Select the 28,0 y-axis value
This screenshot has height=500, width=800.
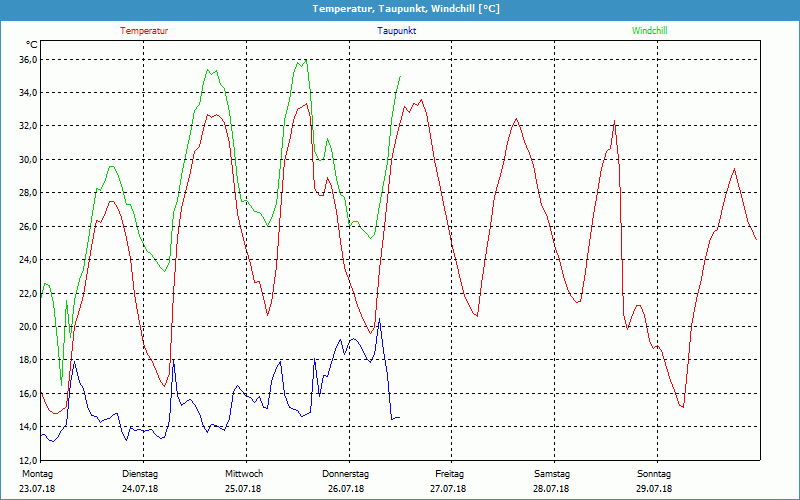(29, 193)
